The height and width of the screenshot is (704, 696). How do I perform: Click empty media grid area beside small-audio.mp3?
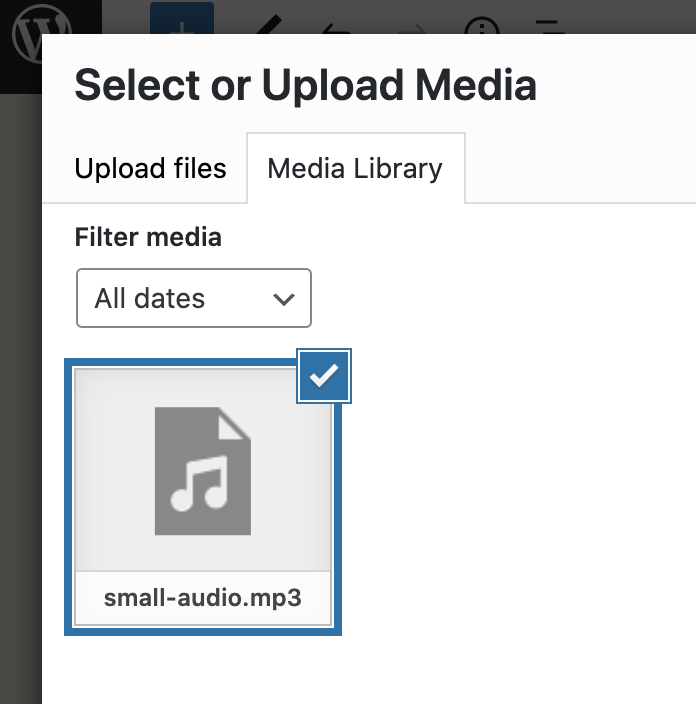click(516, 494)
